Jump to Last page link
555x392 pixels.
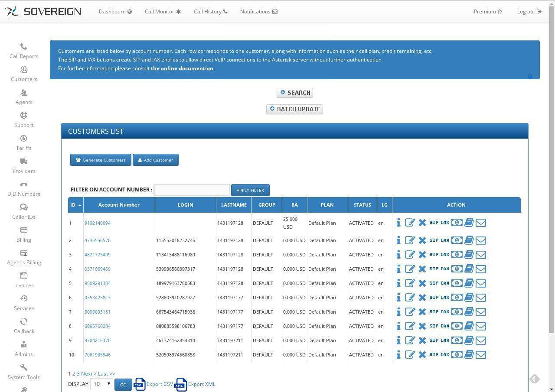coord(106,374)
